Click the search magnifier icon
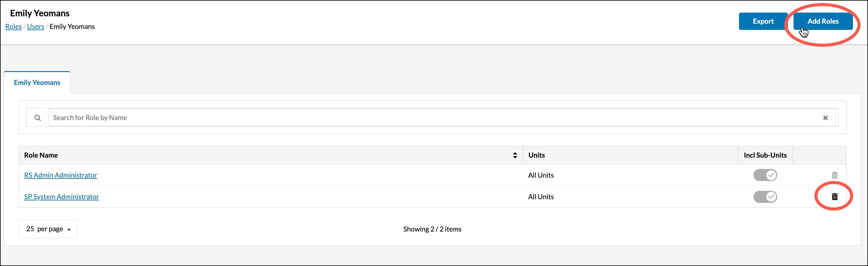The width and height of the screenshot is (868, 266). point(38,118)
